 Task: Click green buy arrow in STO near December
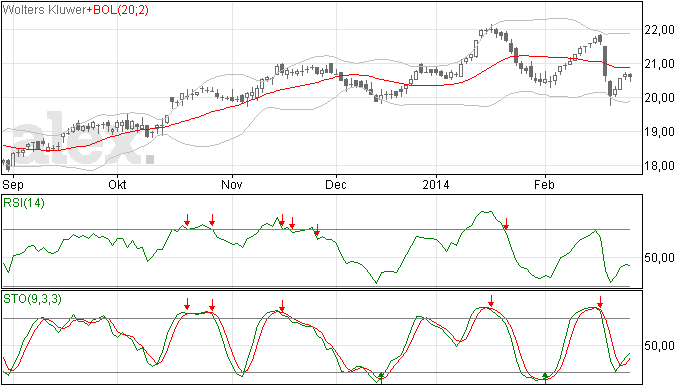click(x=382, y=378)
